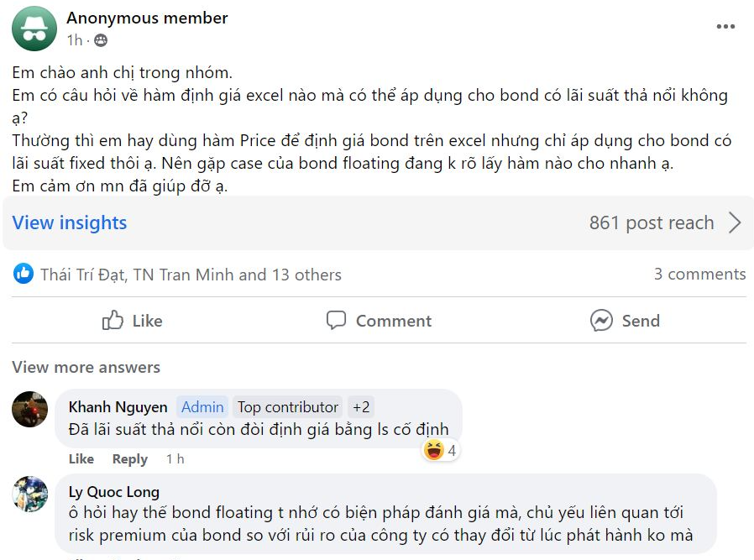Expand post insights chevron arrow
The height and width of the screenshot is (560, 754).
734,222
